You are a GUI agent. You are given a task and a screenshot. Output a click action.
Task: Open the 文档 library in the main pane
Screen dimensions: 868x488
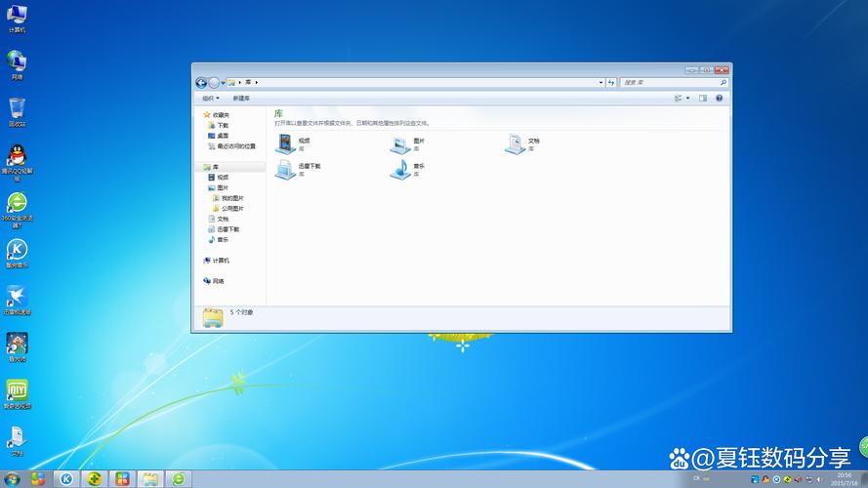(x=516, y=143)
